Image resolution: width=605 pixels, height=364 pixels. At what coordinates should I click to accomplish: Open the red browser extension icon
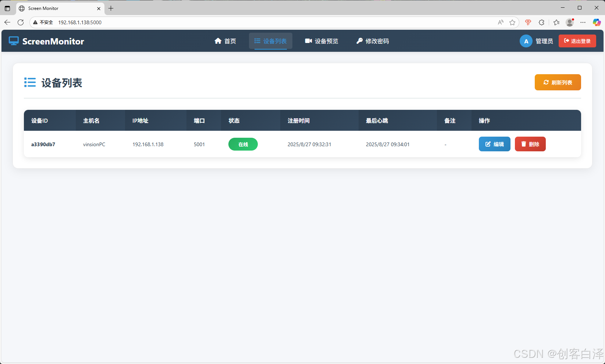tap(528, 22)
